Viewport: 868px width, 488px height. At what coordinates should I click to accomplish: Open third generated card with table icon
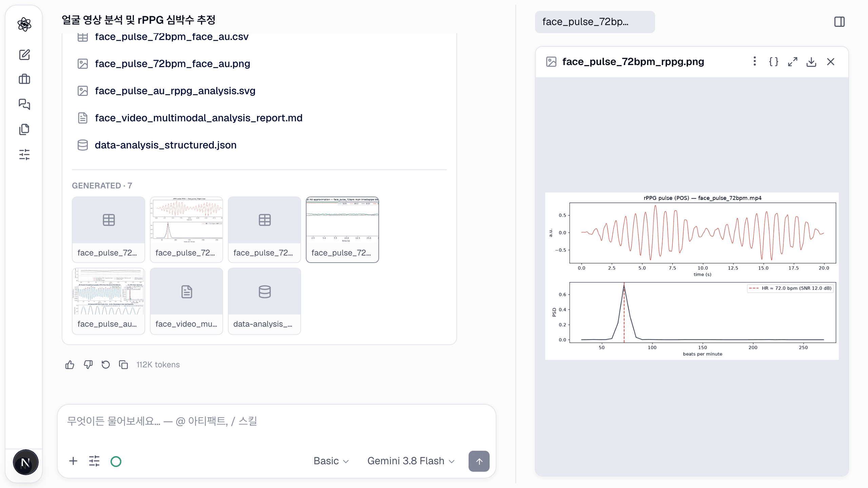(x=264, y=229)
